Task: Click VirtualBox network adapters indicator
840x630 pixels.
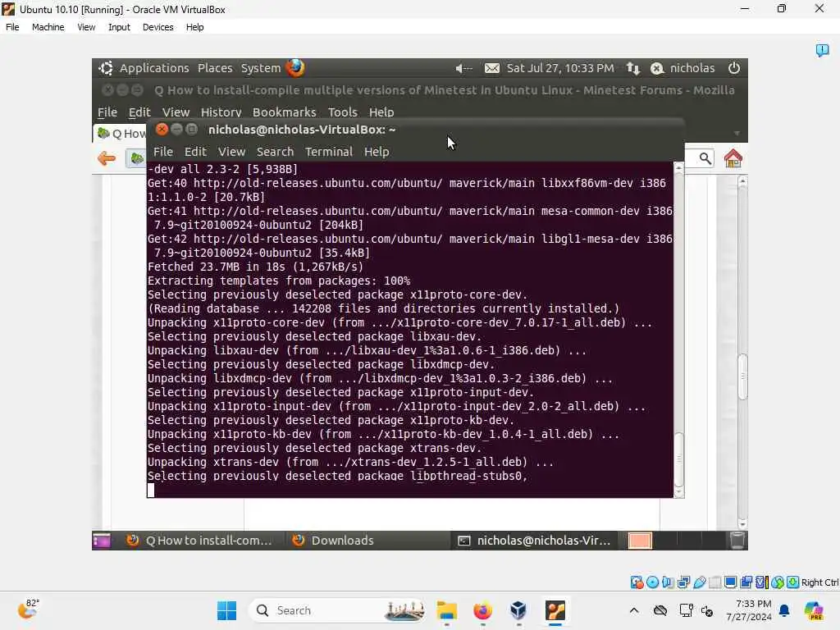Action: (683, 582)
